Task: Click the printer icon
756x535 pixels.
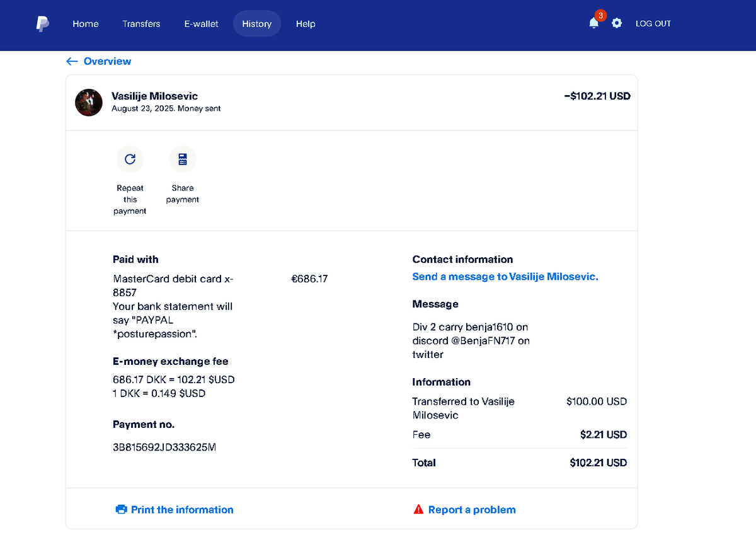Action: pyautogui.click(x=122, y=509)
